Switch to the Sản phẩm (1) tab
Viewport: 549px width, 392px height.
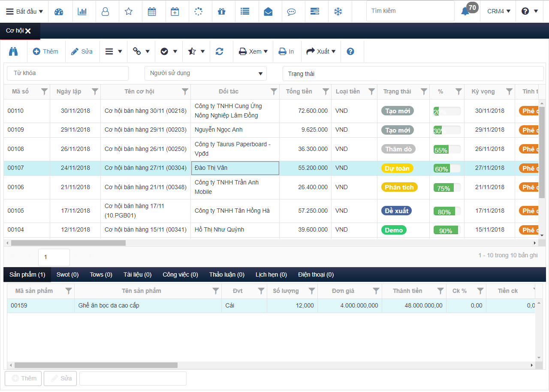pos(27,274)
